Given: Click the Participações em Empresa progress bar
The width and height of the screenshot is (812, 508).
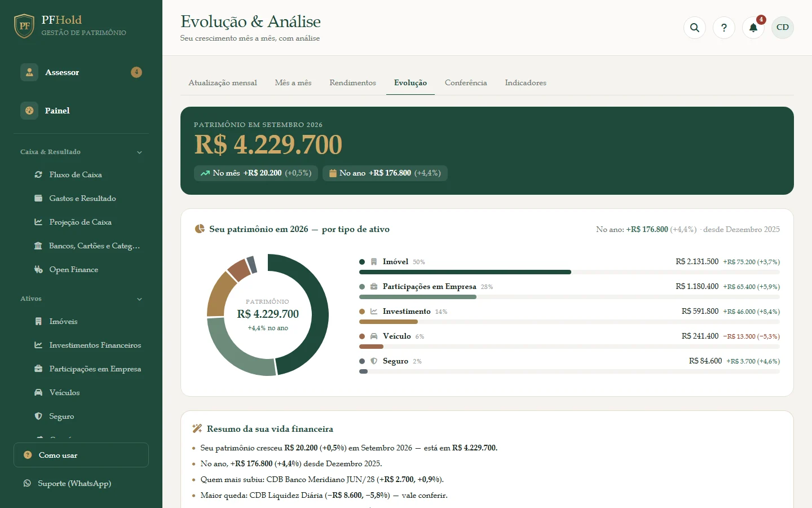Looking at the screenshot, I should click(x=570, y=297).
